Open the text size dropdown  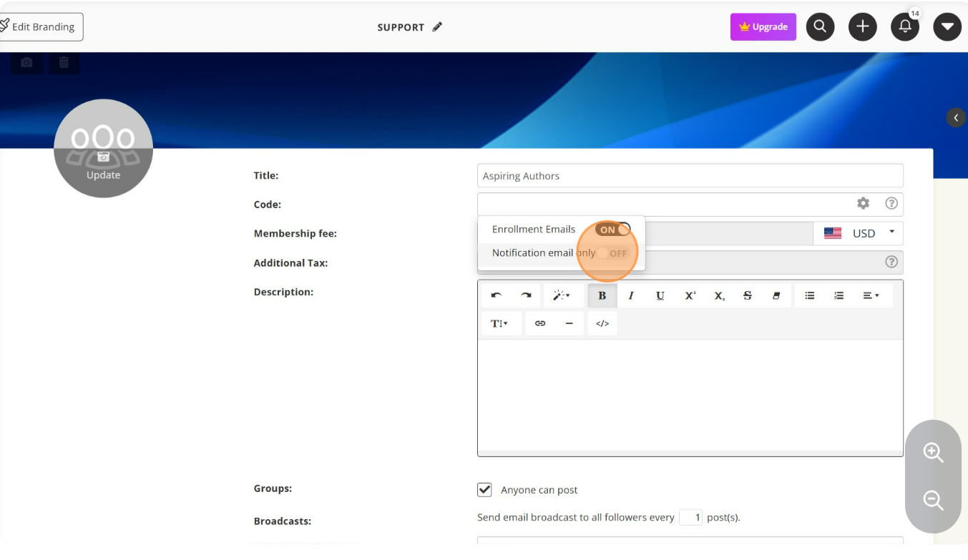tap(499, 323)
